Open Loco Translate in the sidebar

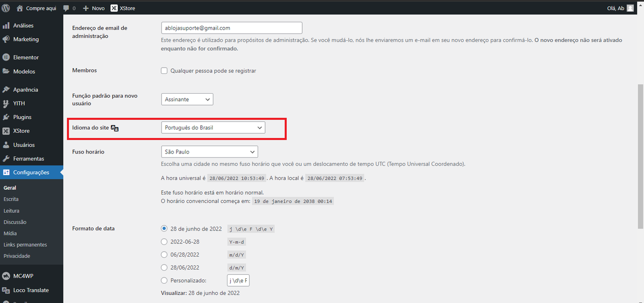(31, 290)
